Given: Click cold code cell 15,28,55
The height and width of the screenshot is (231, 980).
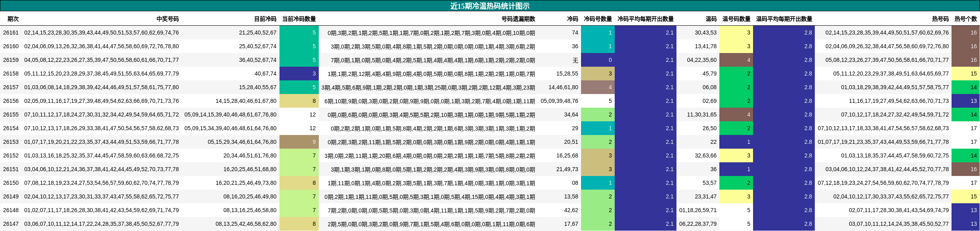Looking at the screenshot, I should click(x=567, y=74).
